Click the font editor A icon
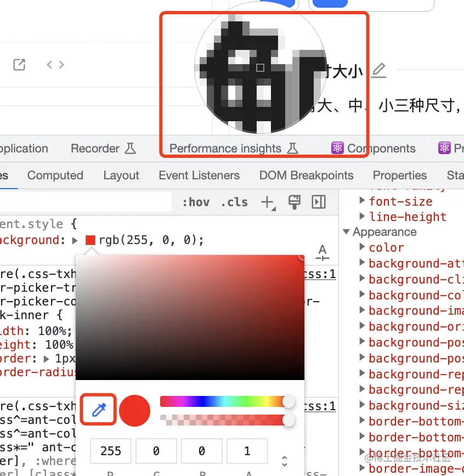 (x=322, y=253)
